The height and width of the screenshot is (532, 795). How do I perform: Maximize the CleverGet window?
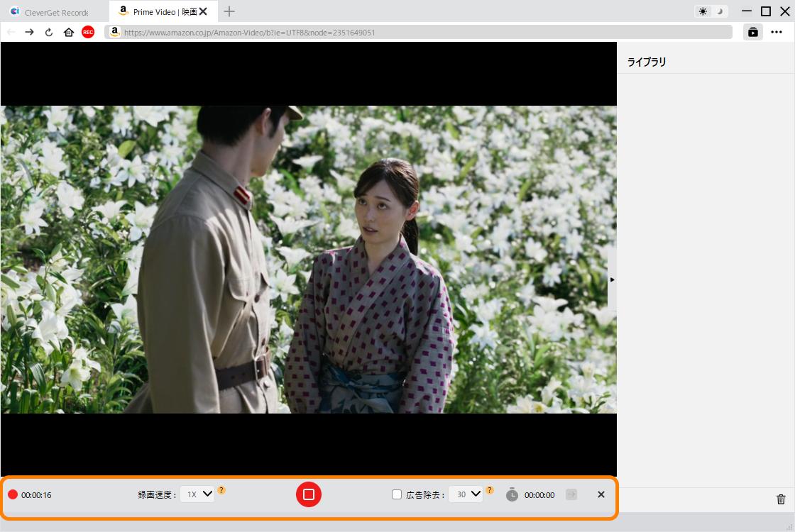[x=766, y=11]
